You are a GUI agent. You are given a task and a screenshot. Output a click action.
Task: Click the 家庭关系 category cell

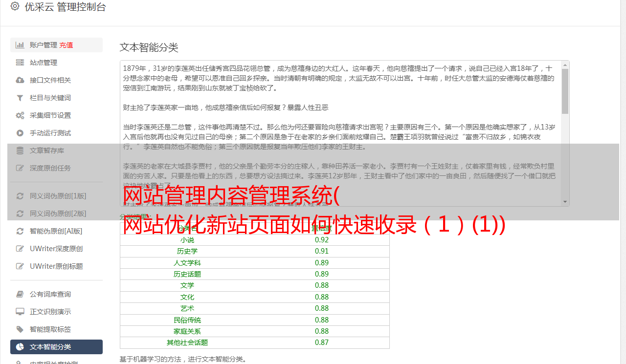[x=187, y=331]
